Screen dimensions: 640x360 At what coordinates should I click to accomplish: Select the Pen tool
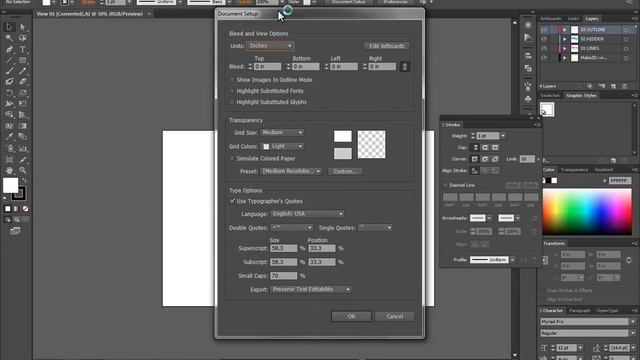(x=9, y=49)
